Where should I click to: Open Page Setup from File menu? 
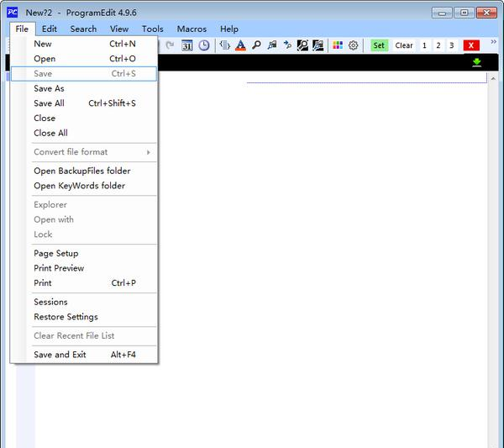tap(84, 253)
